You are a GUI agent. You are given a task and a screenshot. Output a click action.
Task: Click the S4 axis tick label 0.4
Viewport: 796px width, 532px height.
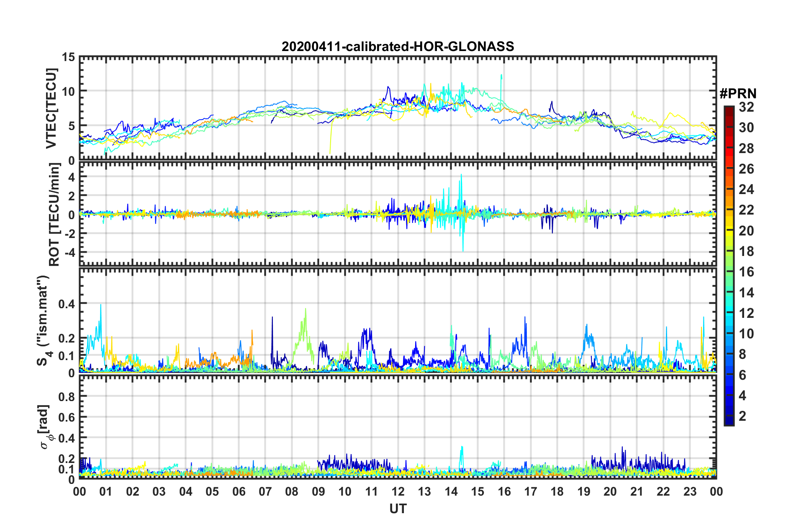coord(67,304)
